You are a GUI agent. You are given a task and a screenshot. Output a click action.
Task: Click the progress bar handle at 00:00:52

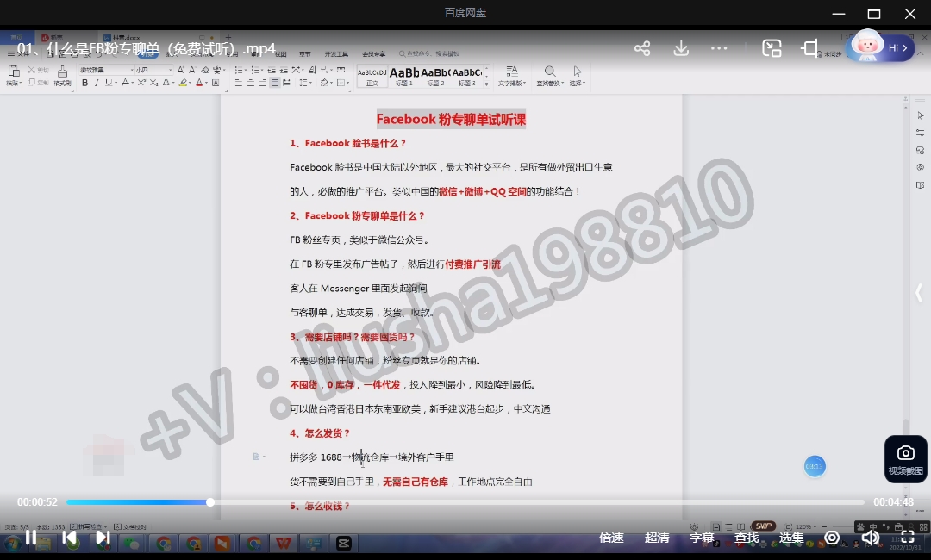tap(210, 502)
